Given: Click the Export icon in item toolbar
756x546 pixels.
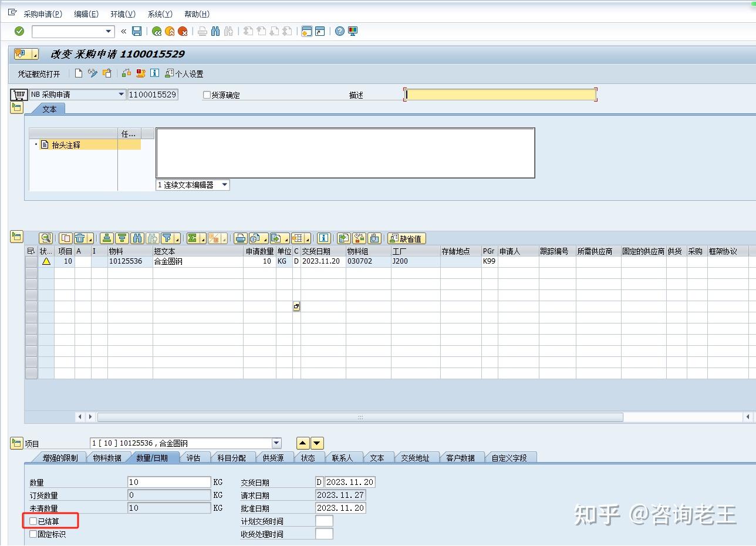Looking at the screenshot, I should click(x=276, y=238).
